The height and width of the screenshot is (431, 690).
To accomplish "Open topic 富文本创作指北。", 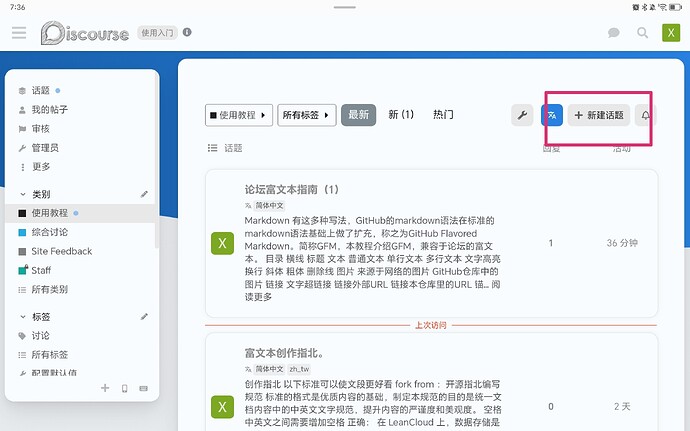I will coord(285,353).
